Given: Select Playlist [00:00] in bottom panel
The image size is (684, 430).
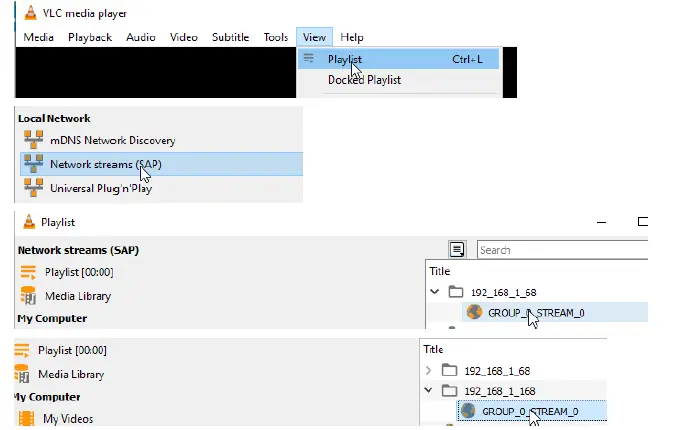Looking at the screenshot, I should (x=72, y=350).
